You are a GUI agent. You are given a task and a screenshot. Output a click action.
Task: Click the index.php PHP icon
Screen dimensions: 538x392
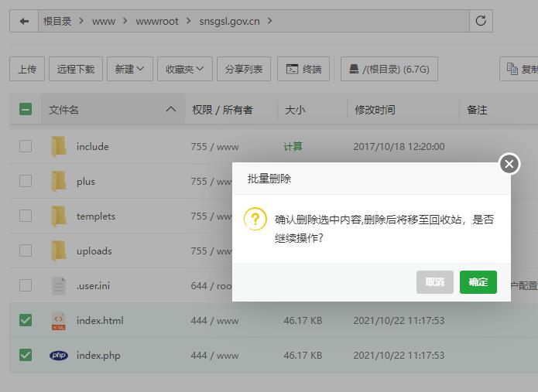[x=59, y=356]
